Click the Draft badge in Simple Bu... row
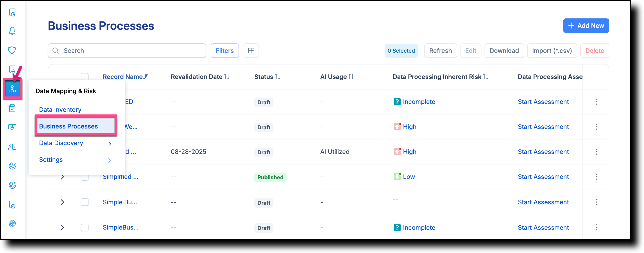Viewport: 644px width, 253px height. click(264, 203)
